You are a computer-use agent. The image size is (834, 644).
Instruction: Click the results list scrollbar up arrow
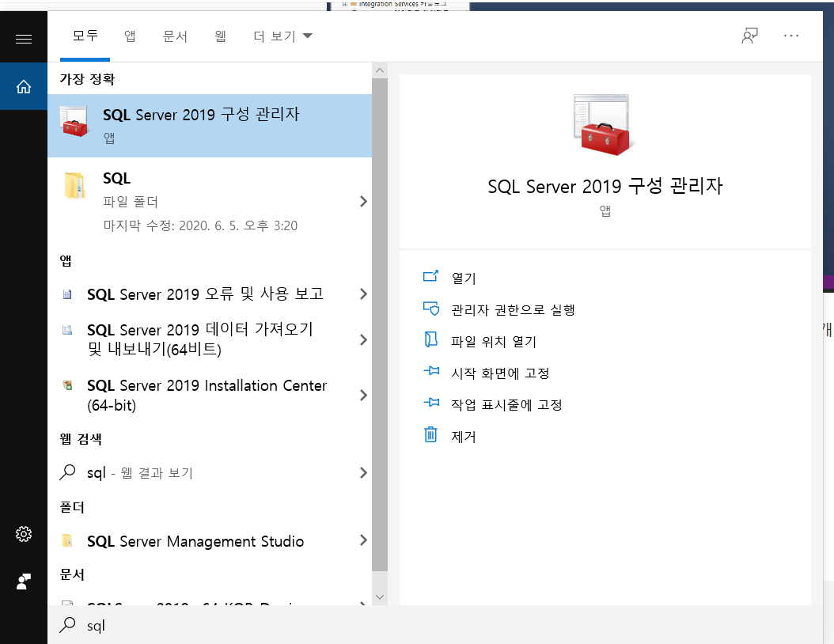click(380, 70)
